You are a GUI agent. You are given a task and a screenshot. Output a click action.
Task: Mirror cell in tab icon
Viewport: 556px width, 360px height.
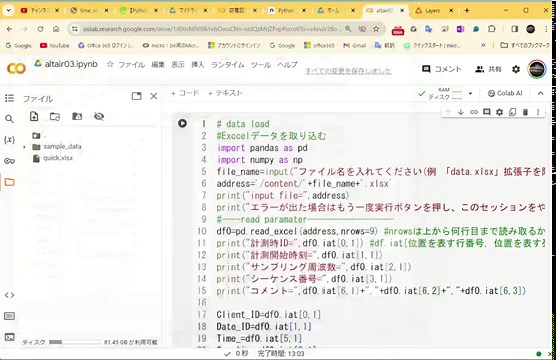pos(512,112)
